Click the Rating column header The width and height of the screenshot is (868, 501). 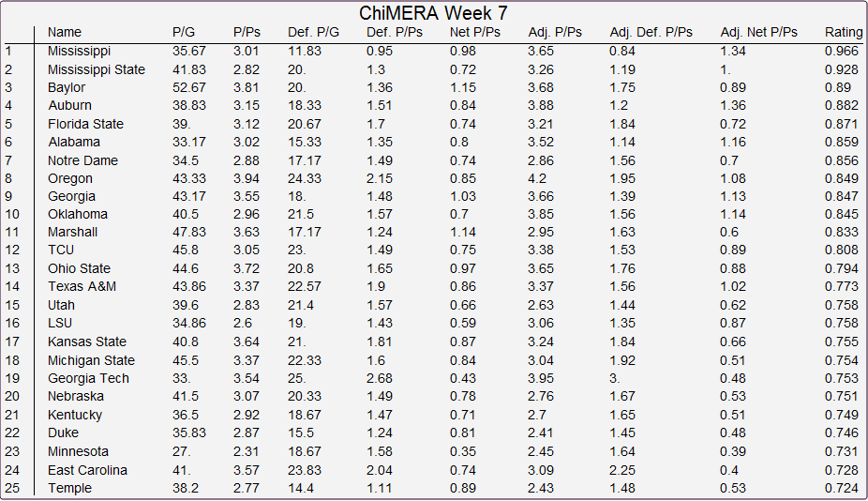coord(843,32)
